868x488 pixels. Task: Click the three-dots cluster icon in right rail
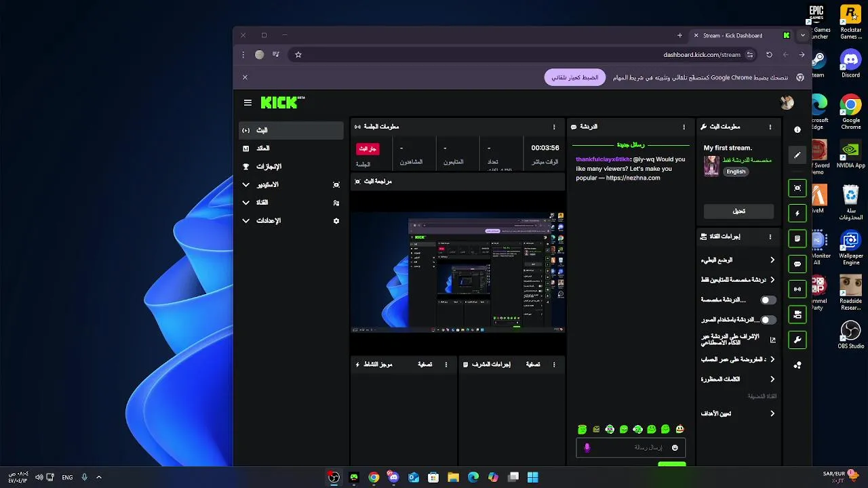[797, 365]
